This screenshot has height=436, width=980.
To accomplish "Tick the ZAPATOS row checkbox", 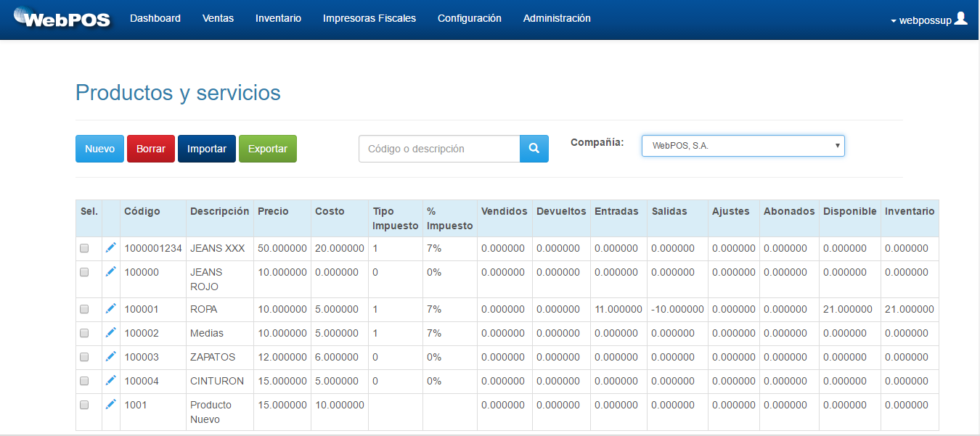I will point(84,357).
